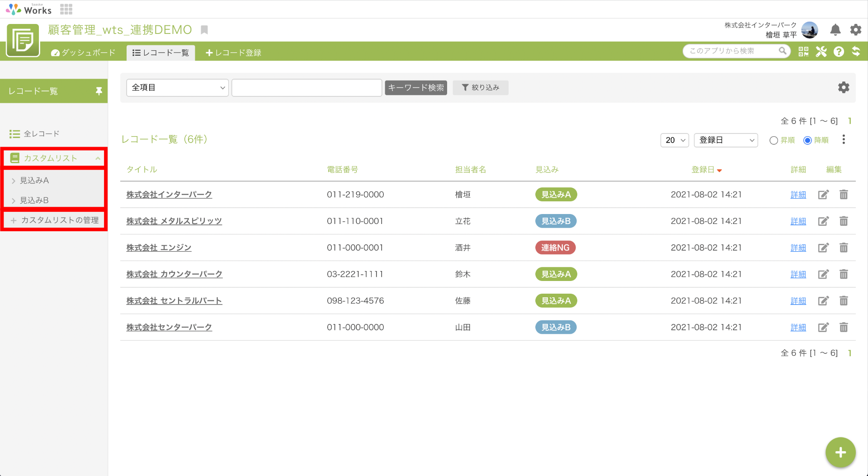Screen dimensions: 868x476
Task: Click the sync arrows icon
Action: (x=856, y=52)
